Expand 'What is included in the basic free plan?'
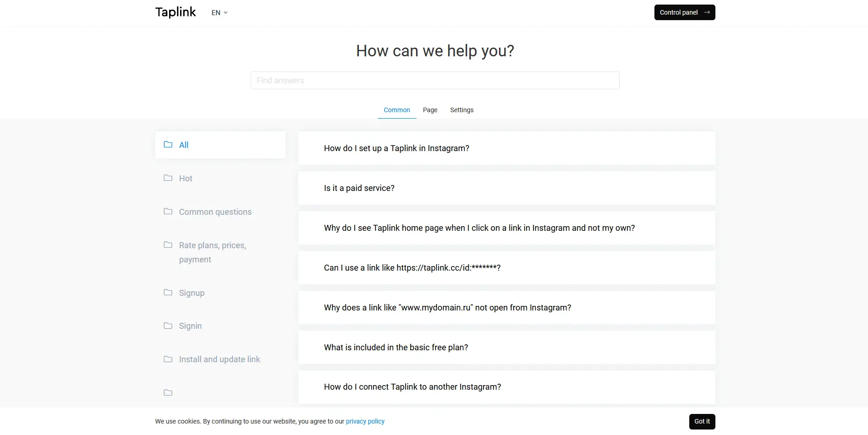Viewport: 868px width, 435px height. coord(506,348)
